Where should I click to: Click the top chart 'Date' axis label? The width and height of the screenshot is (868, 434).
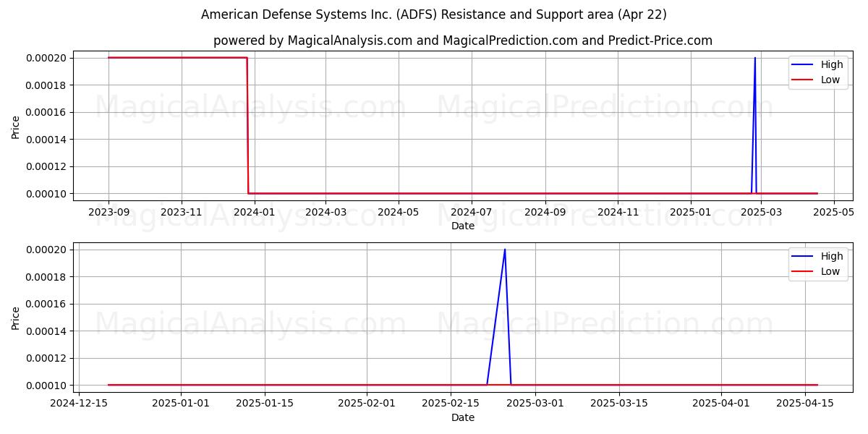463,226
